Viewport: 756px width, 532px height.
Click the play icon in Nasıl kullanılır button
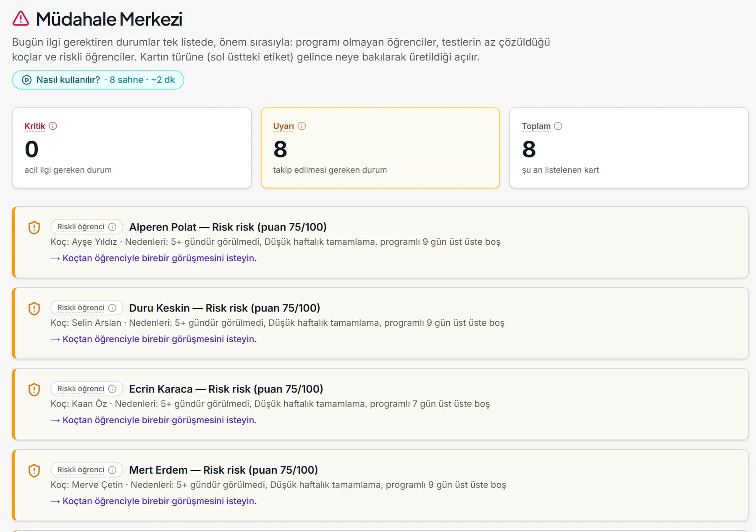[x=26, y=80]
